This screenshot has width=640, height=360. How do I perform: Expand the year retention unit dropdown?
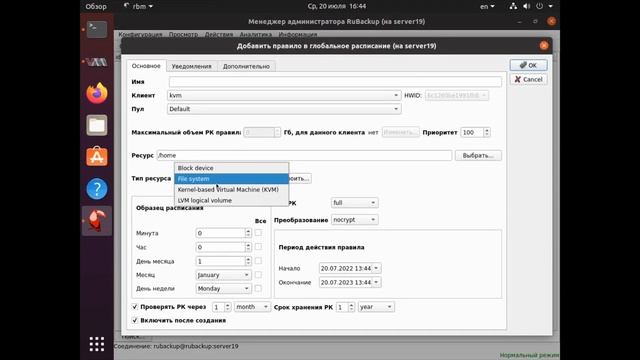(376, 307)
